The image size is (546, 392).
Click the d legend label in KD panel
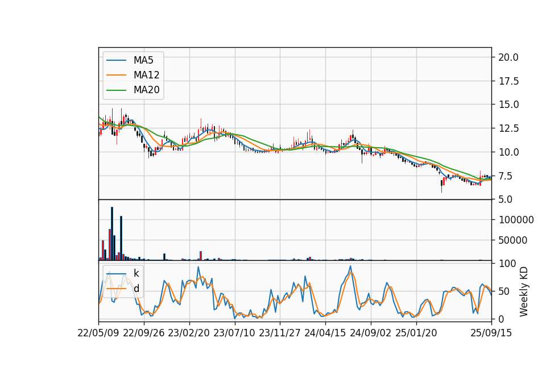click(x=136, y=289)
